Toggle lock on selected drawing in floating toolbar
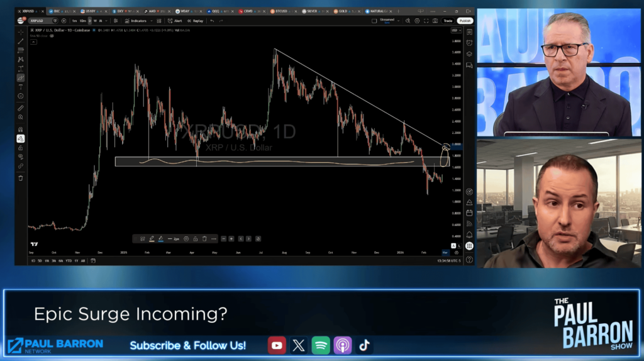This screenshot has width=644, height=361. point(196,238)
